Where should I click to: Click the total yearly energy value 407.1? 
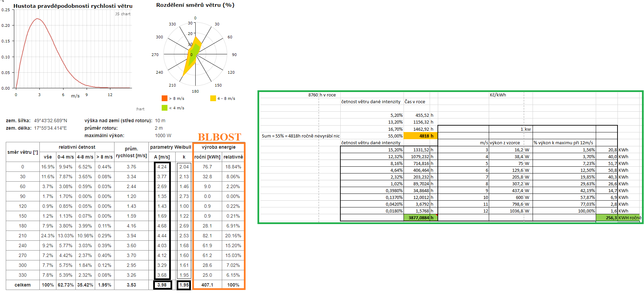(x=207, y=285)
